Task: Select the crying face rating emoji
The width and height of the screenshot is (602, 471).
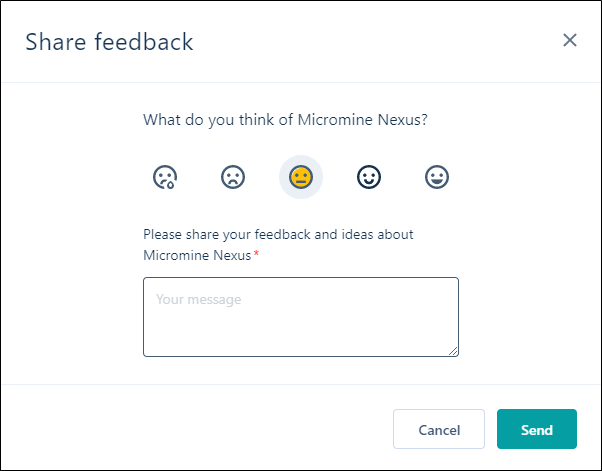Action: 165,177
